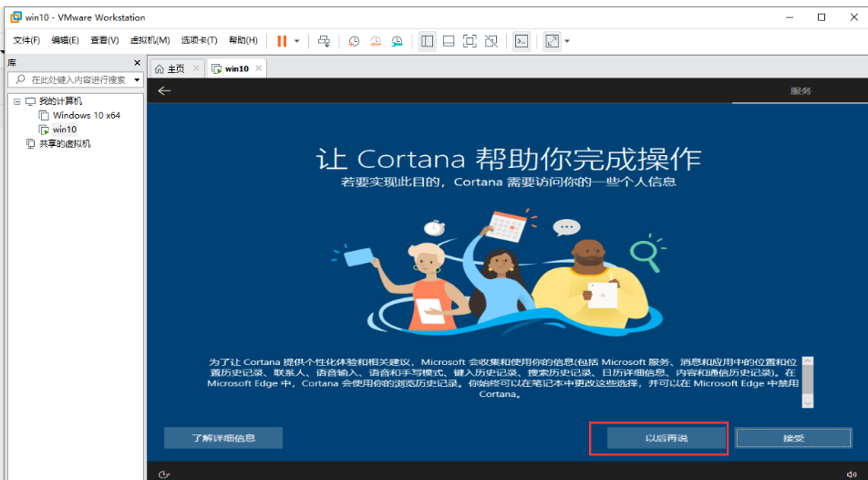This screenshot has height=480, width=868.
Task: Open the 查看(V) menu
Action: point(105,40)
